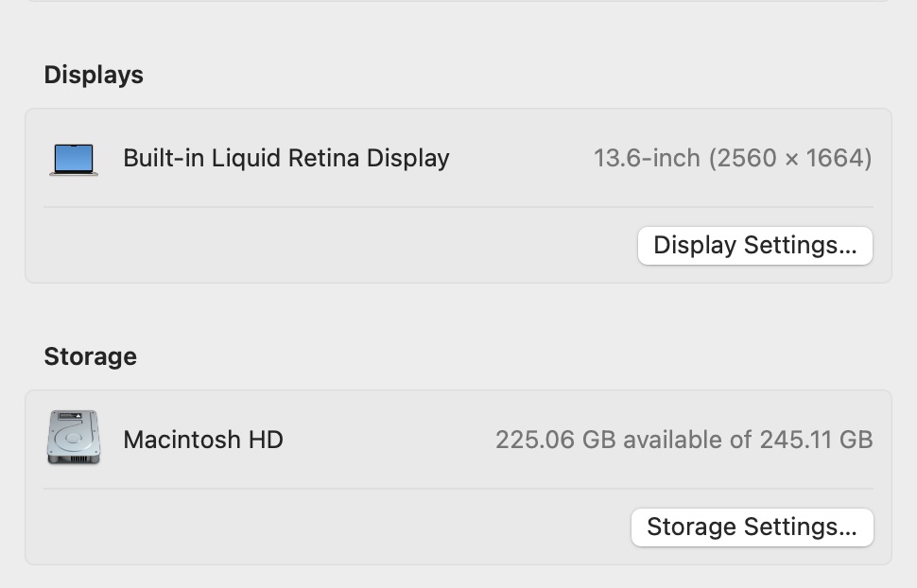Click the notebook icon beside the display name
This screenshot has height=588, width=917.
(x=74, y=158)
